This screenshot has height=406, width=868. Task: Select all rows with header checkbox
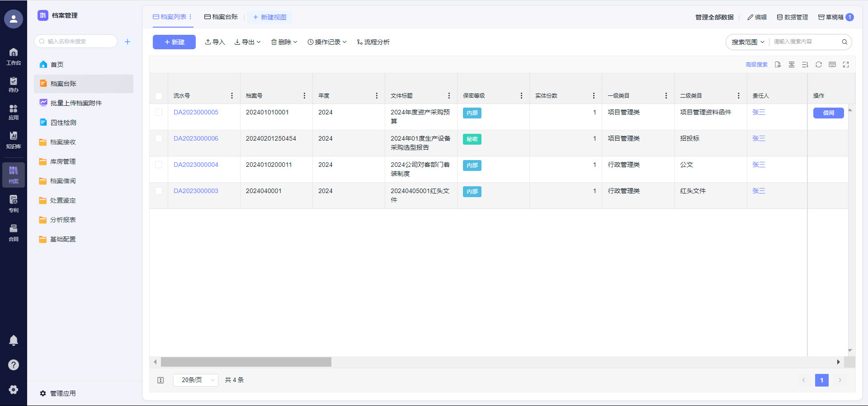(159, 96)
